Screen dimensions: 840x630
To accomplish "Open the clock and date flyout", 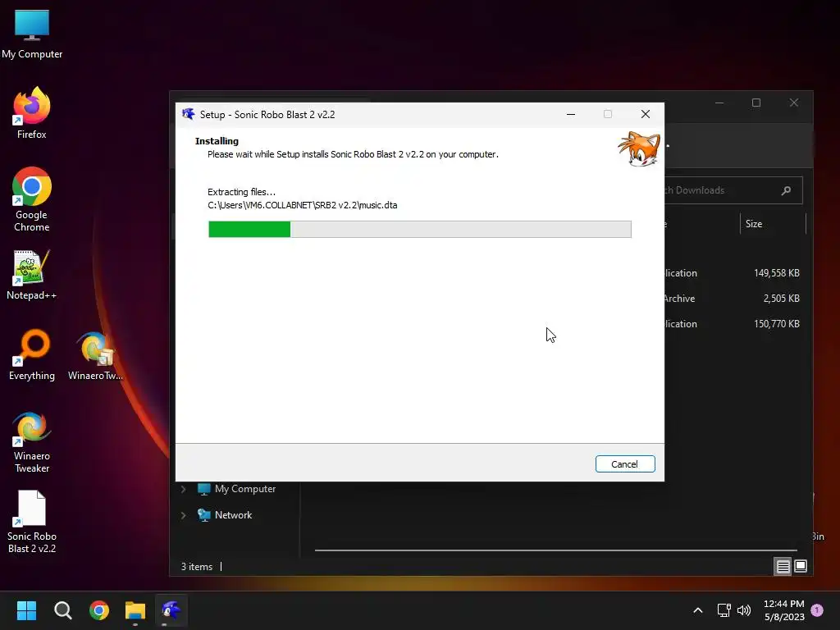I will [783, 610].
